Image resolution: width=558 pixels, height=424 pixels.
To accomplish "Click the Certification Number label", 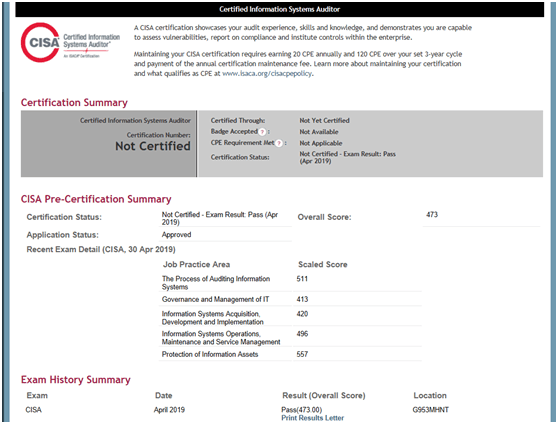I will (x=158, y=135).
